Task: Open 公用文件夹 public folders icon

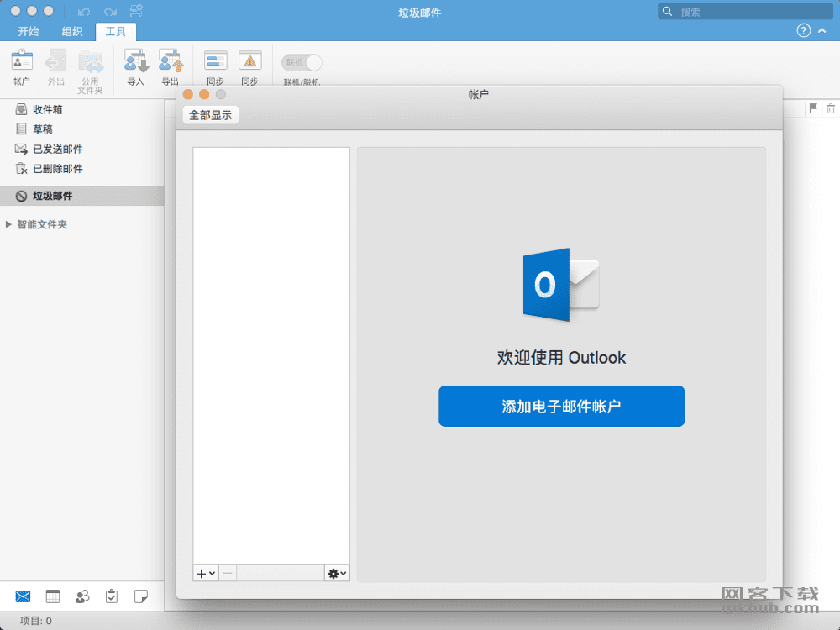Action: click(90, 71)
